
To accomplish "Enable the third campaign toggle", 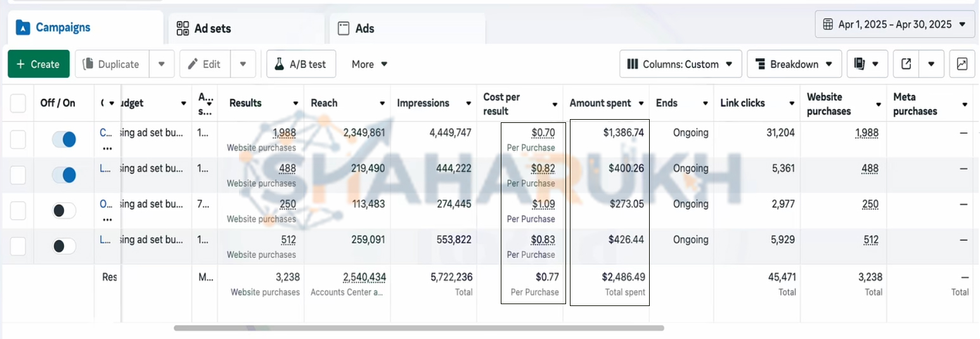I will pyautogui.click(x=64, y=210).
